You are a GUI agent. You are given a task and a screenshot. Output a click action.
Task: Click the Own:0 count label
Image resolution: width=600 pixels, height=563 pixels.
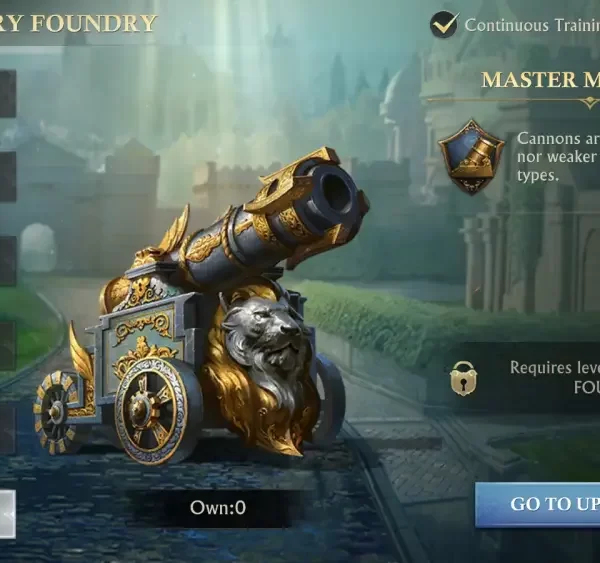(x=218, y=508)
